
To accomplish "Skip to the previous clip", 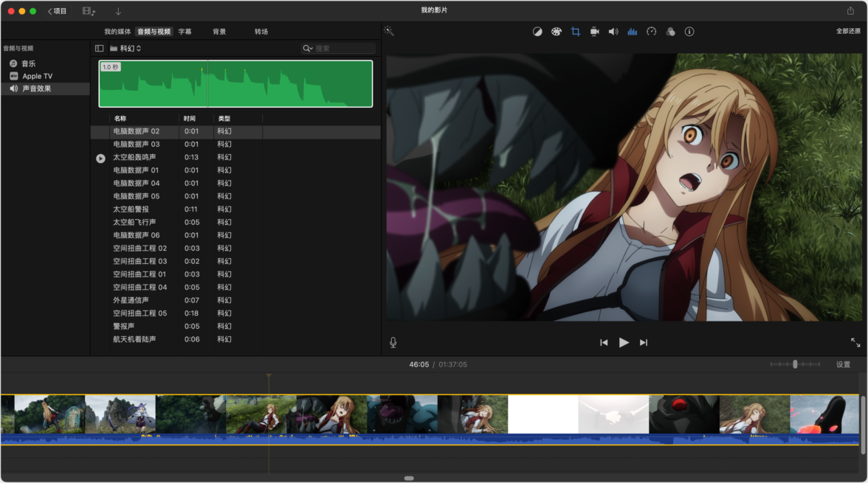I will pyautogui.click(x=604, y=342).
